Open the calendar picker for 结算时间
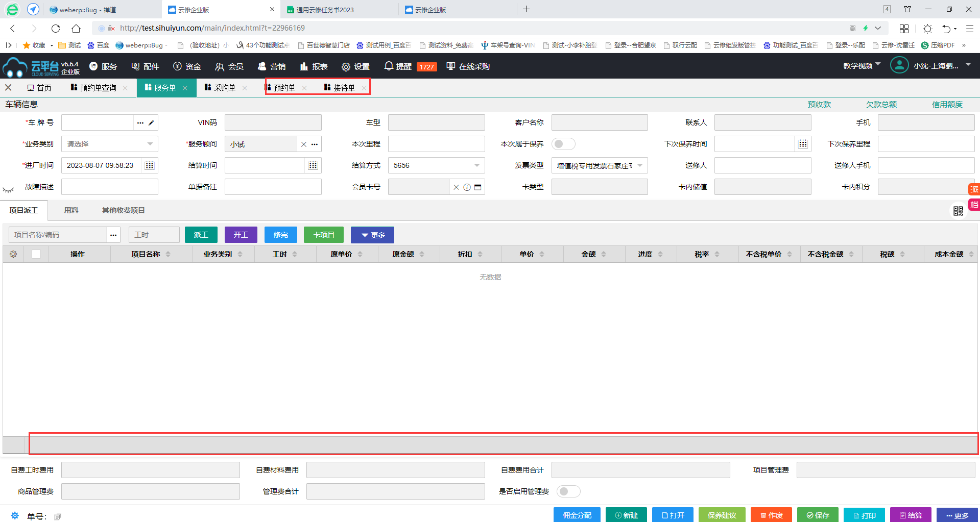 tap(313, 165)
